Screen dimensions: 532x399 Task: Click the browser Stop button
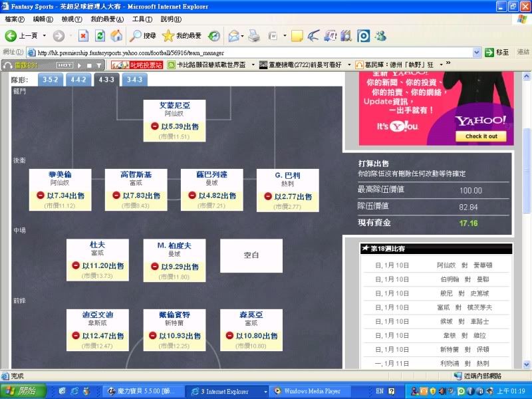tap(83, 36)
